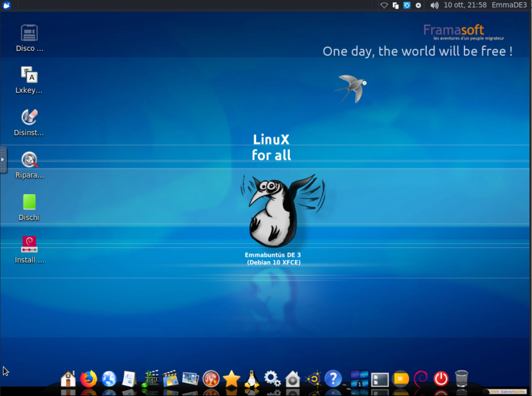Open the gears settings dock icon
The image size is (532, 396).
(272, 378)
